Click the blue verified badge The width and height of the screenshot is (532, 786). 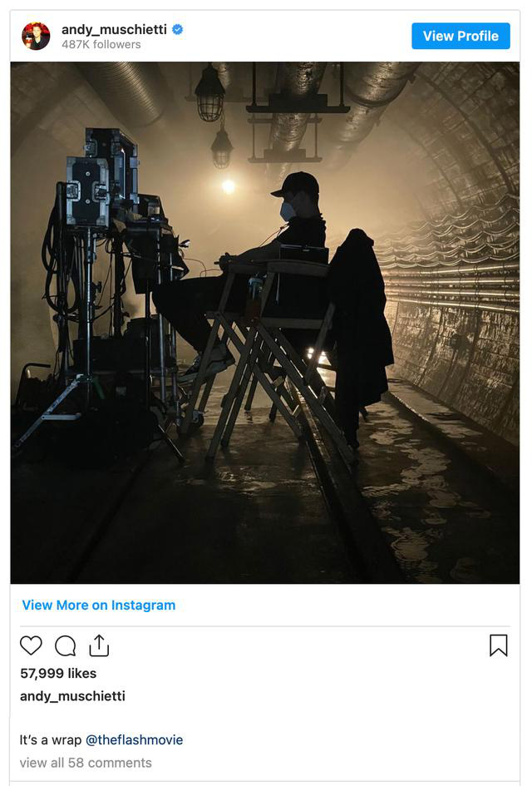[x=177, y=30]
